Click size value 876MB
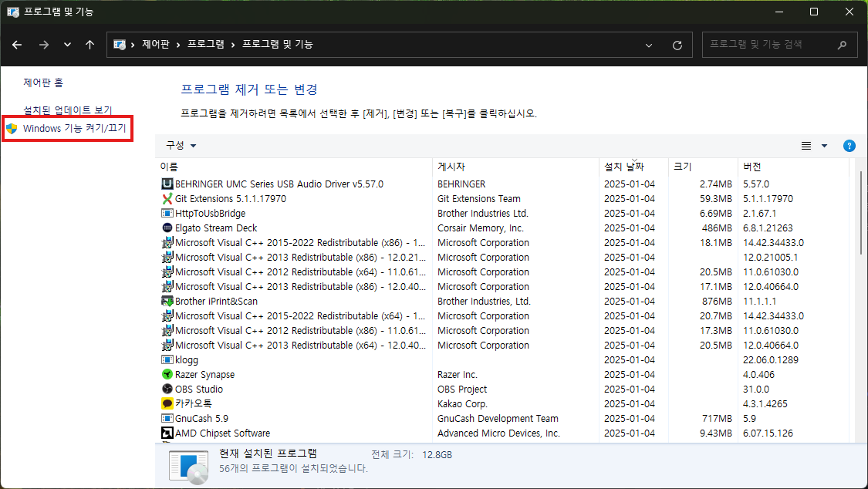The image size is (868, 489). pyautogui.click(x=717, y=301)
